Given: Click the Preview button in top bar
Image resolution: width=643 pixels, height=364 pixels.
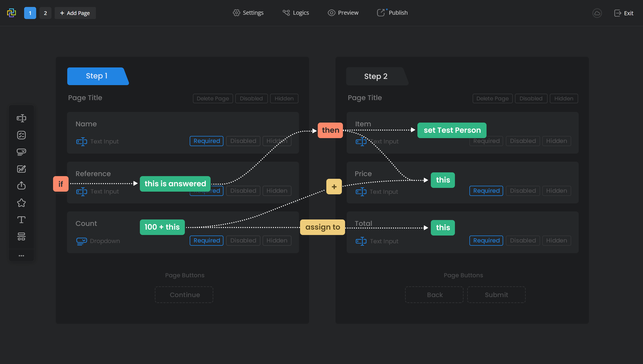Looking at the screenshot, I should (x=343, y=12).
